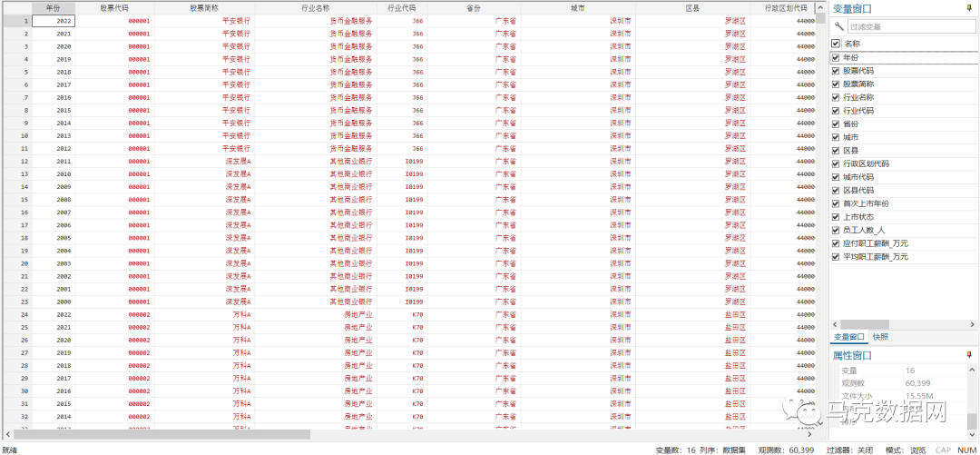Click the 货币金融服务 cell in row 3
The width and height of the screenshot is (980, 455).
[316, 46]
